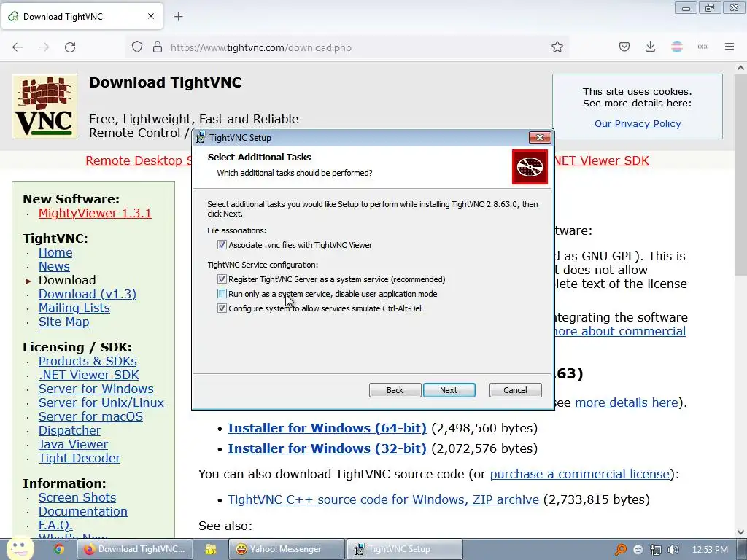Open the shield tracking protection icon
Screen dimensions: 747x560
[x=137, y=47]
